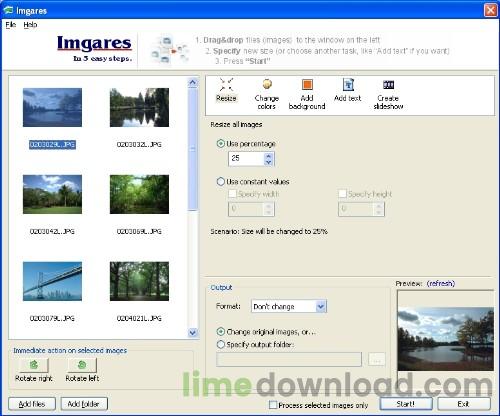Viewport: 500px width, 416px height.
Task: Click the percentage field showing 25
Action: click(246, 159)
